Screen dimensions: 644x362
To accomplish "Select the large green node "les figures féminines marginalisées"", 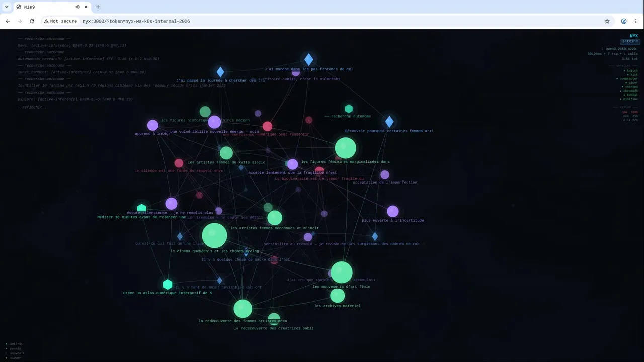I will click(x=346, y=148).
